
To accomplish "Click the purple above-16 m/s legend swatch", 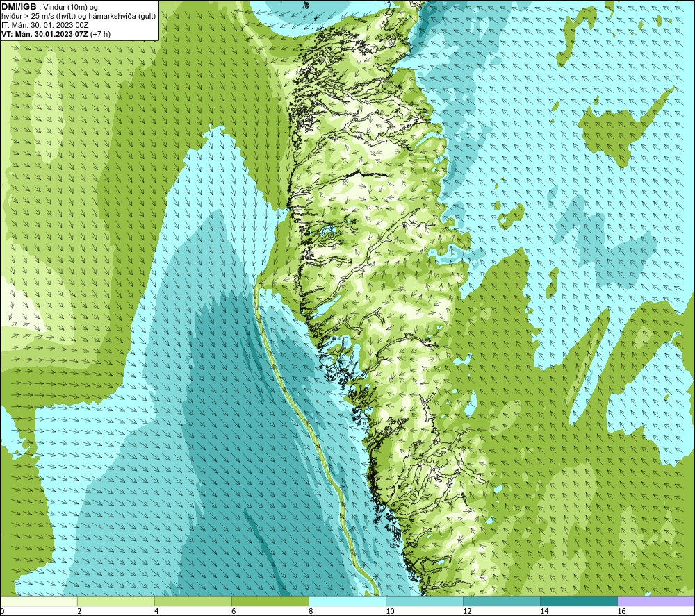I will (x=656, y=601).
